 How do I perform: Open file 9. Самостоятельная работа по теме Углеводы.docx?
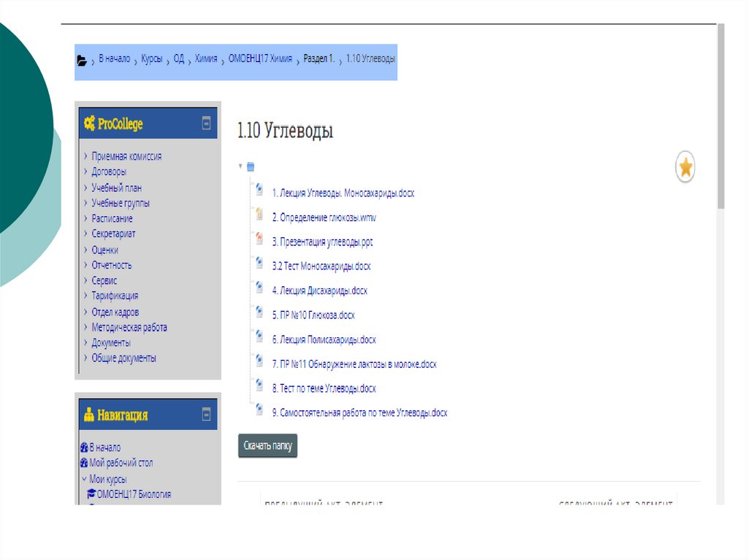[x=359, y=413]
